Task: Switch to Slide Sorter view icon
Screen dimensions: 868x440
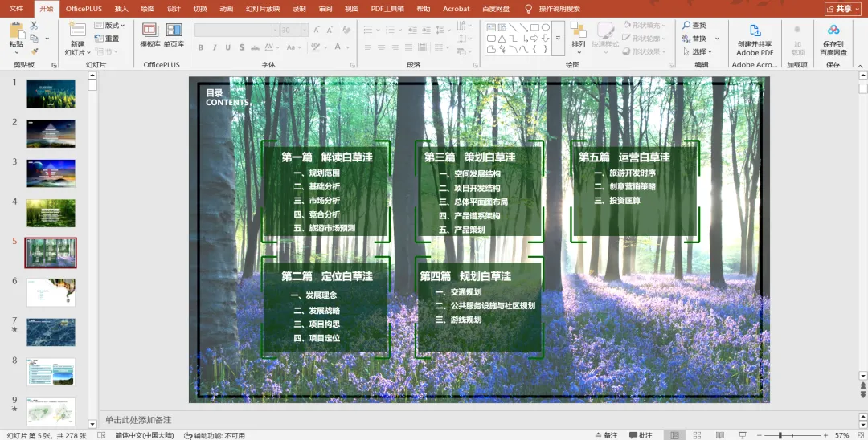Action: point(697,435)
